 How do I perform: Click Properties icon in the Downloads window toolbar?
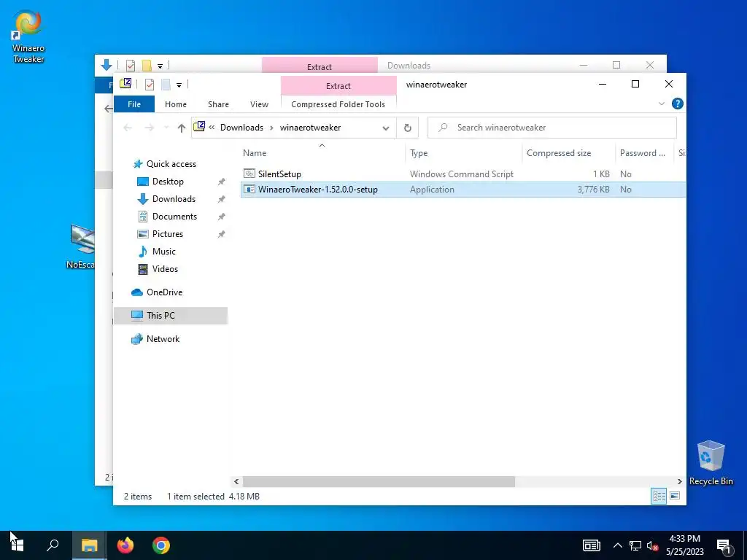click(130, 65)
